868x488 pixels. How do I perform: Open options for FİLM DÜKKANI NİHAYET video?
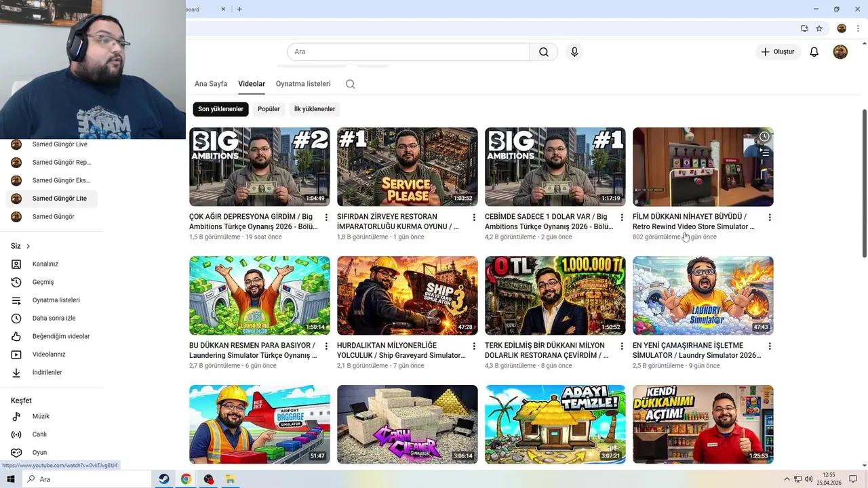[770, 218]
